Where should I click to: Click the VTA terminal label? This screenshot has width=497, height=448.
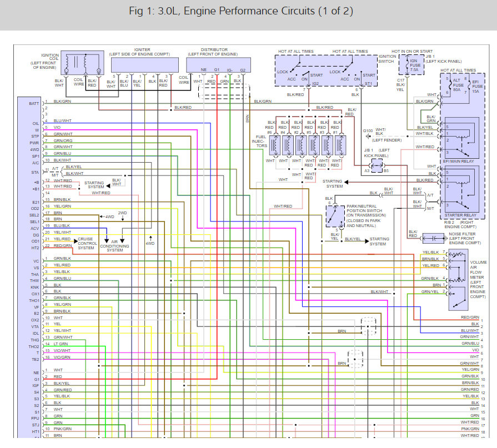click(x=35, y=326)
